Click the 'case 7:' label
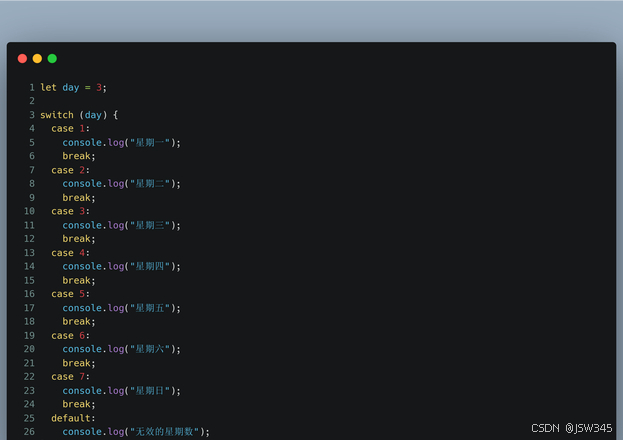Image resolution: width=623 pixels, height=440 pixels. pos(71,377)
